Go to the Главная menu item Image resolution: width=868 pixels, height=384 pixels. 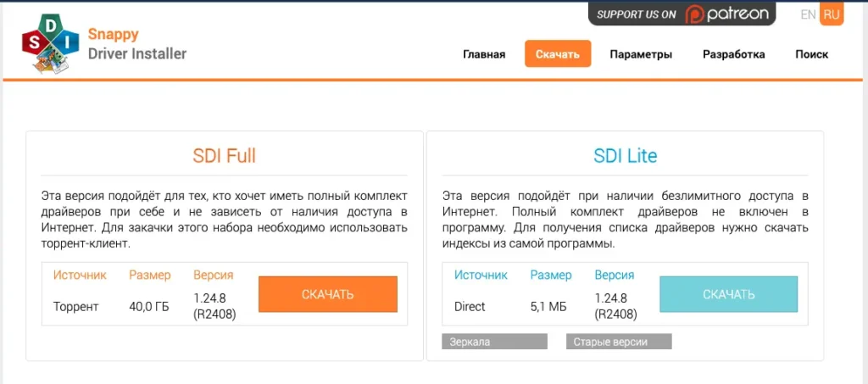(484, 54)
